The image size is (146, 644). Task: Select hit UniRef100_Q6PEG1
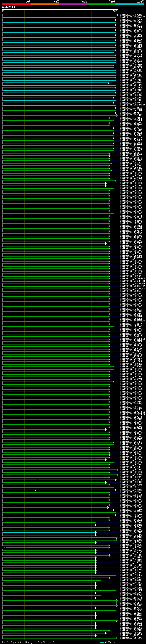pyautogui.click(x=131, y=311)
